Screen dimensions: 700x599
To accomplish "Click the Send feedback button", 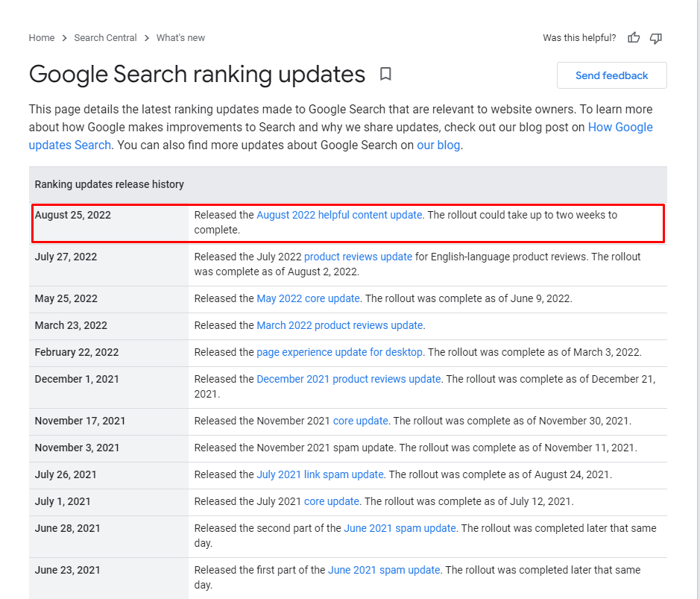I will (x=611, y=75).
